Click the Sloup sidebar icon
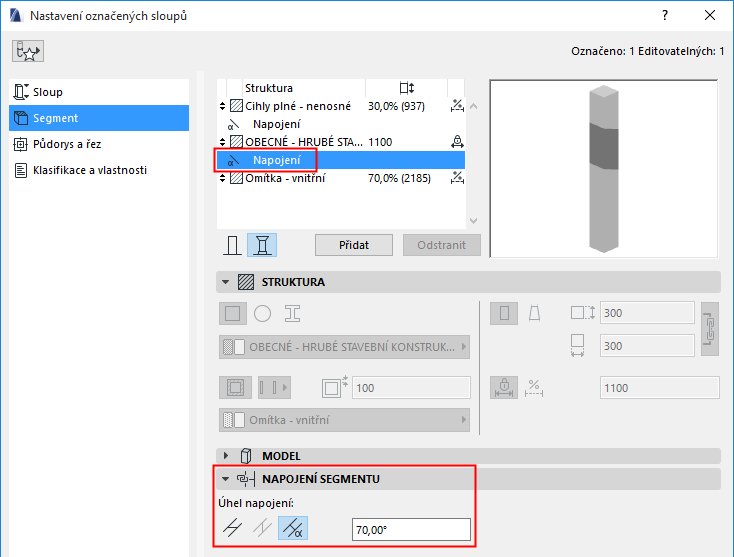The height and width of the screenshot is (557, 734). click(21, 92)
